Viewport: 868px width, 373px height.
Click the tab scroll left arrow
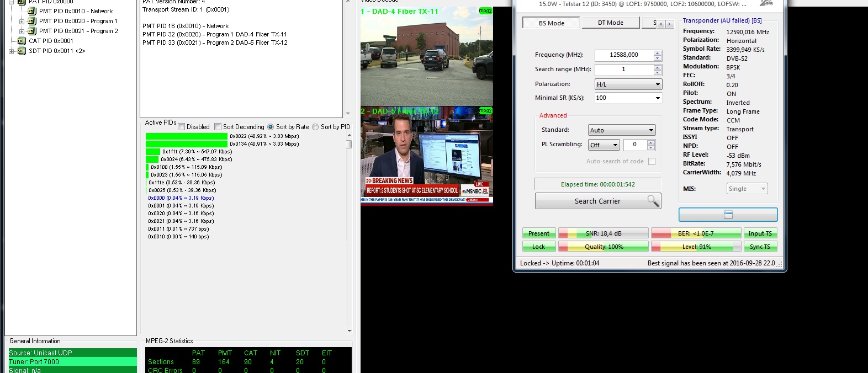[661, 24]
